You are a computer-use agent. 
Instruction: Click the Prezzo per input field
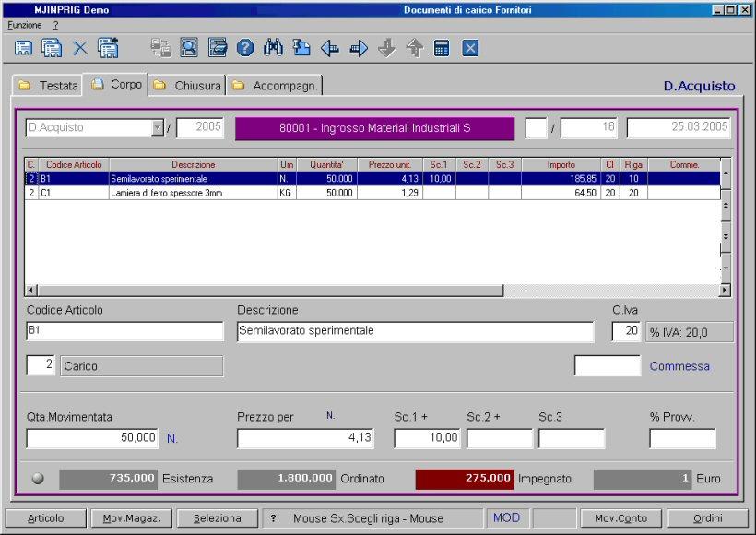(306, 438)
